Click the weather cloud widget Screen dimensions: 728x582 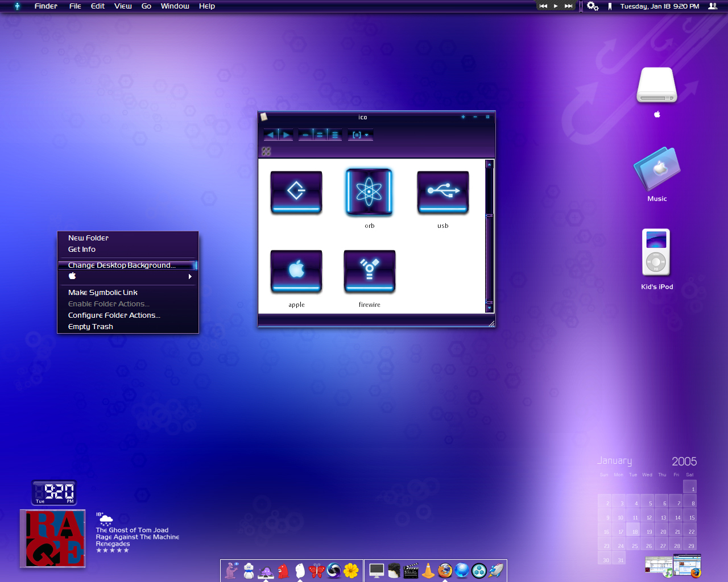click(106, 519)
